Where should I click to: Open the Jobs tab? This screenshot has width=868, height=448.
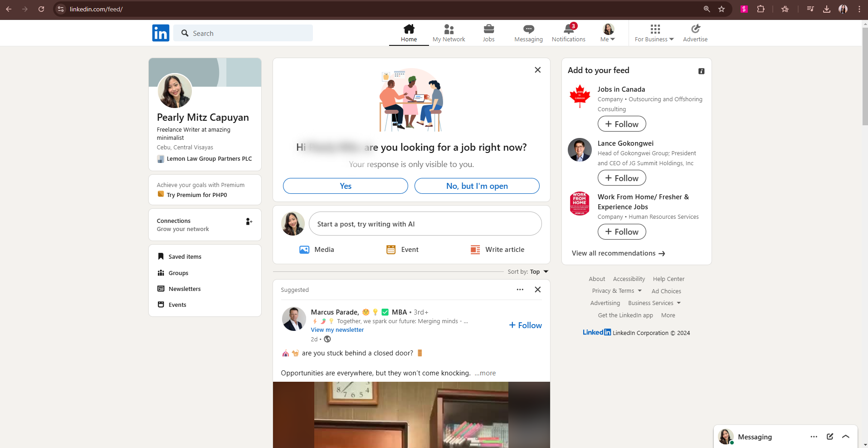point(488,33)
